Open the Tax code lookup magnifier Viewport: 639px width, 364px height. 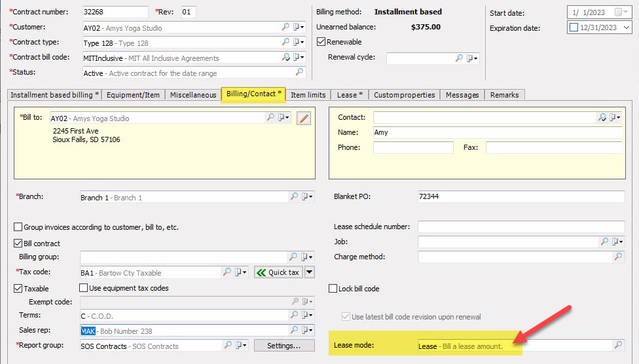click(x=227, y=272)
